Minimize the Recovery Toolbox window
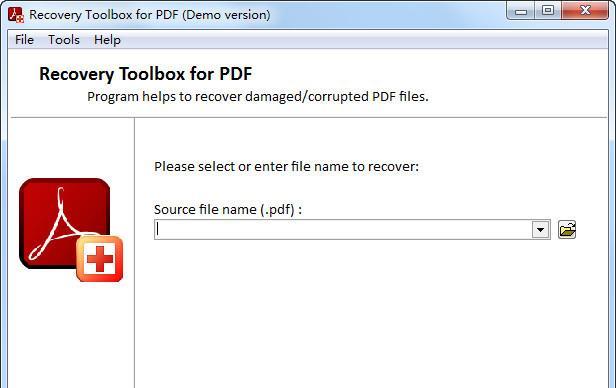The image size is (616, 388). (x=521, y=11)
